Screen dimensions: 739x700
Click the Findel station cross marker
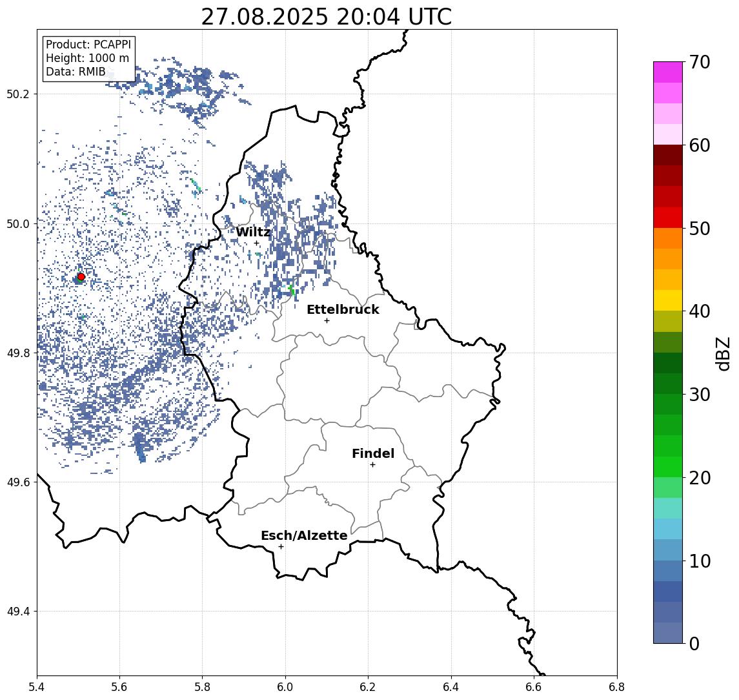pos(372,465)
